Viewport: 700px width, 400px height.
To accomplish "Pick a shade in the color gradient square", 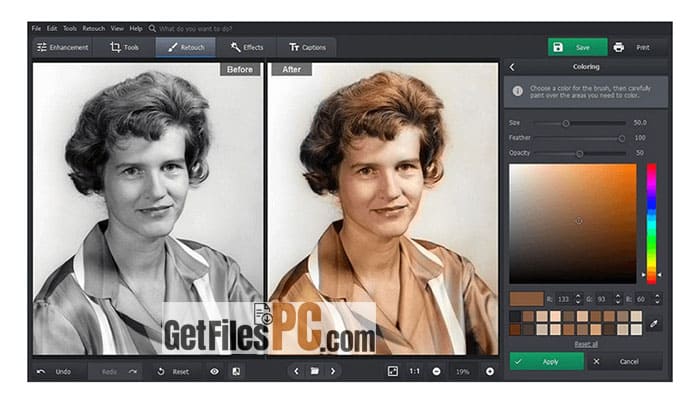I will pyautogui.click(x=573, y=224).
